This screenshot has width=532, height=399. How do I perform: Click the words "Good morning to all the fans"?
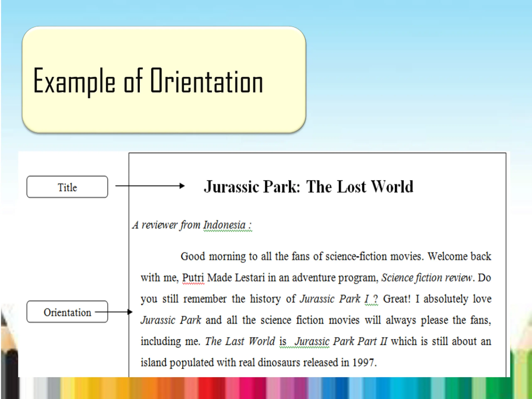(245, 257)
